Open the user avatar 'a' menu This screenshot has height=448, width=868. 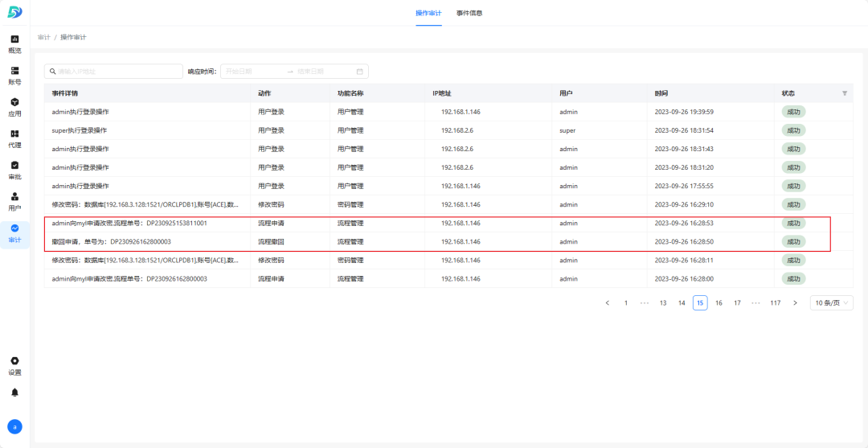click(15, 426)
